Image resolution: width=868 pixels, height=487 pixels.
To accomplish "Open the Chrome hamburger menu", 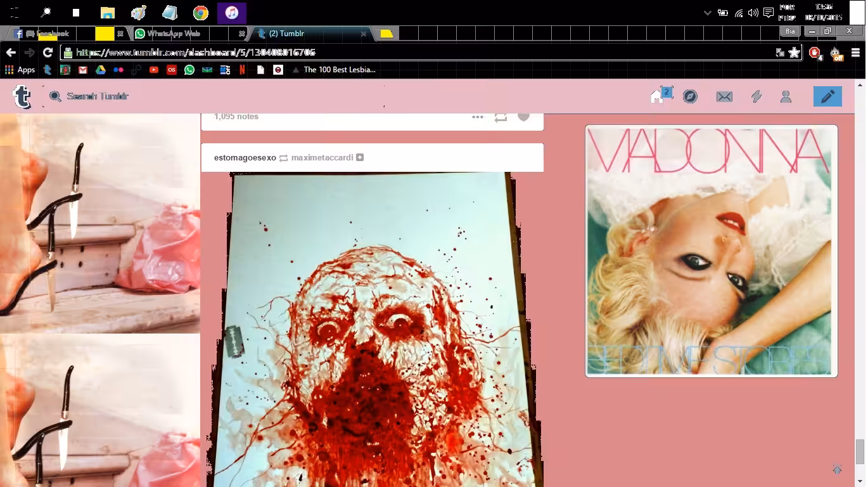I will point(855,53).
